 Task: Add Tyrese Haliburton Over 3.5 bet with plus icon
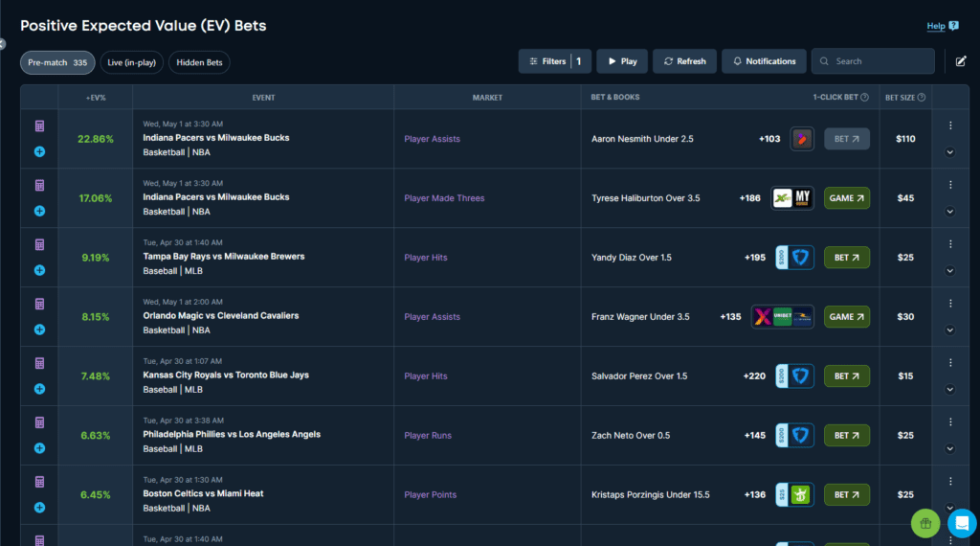[x=39, y=212]
